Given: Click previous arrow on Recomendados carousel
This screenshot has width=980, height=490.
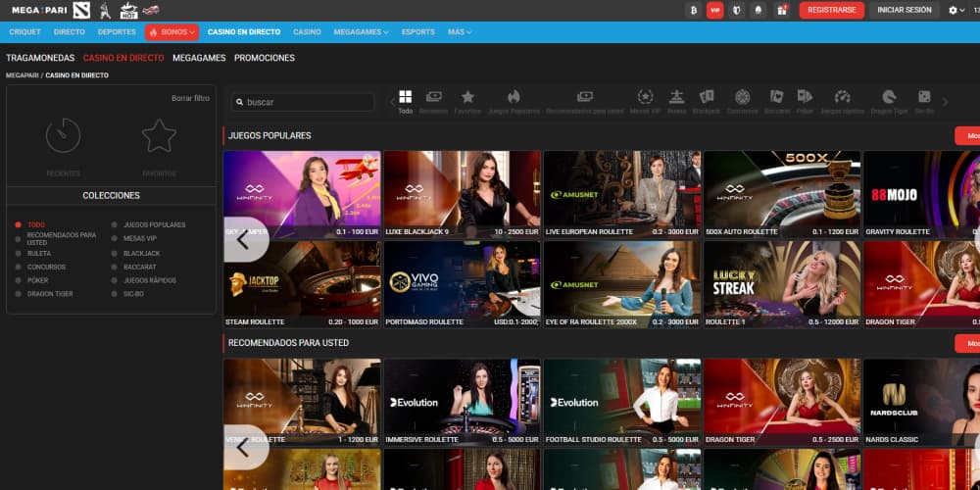Looking at the screenshot, I should 244,447.
